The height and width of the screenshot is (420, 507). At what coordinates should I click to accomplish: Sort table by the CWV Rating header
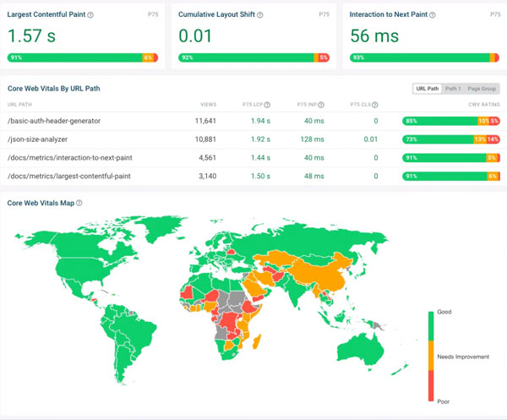point(484,106)
